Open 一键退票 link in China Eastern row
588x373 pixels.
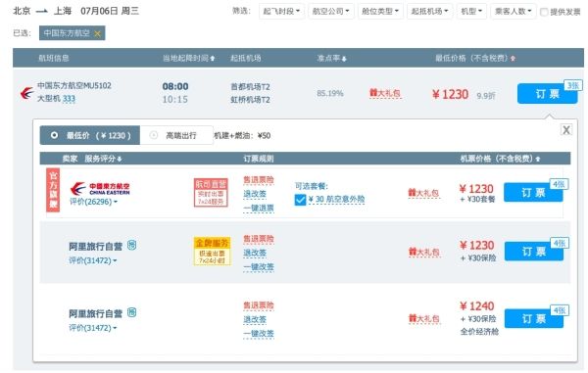point(259,208)
